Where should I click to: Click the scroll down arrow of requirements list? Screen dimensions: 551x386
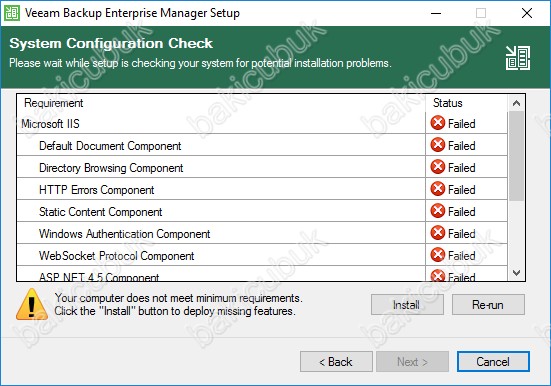(x=516, y=272)
